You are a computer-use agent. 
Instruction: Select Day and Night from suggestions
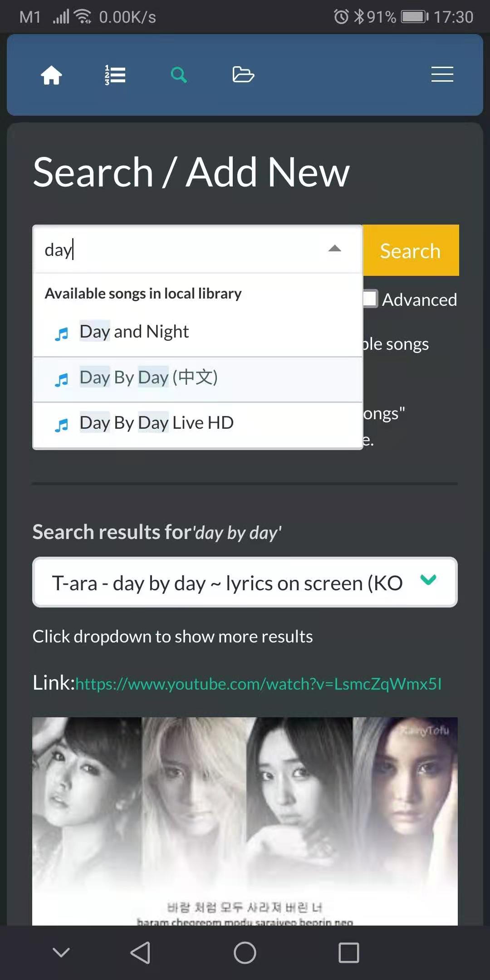pyautogui.click(x=198, y=332)
